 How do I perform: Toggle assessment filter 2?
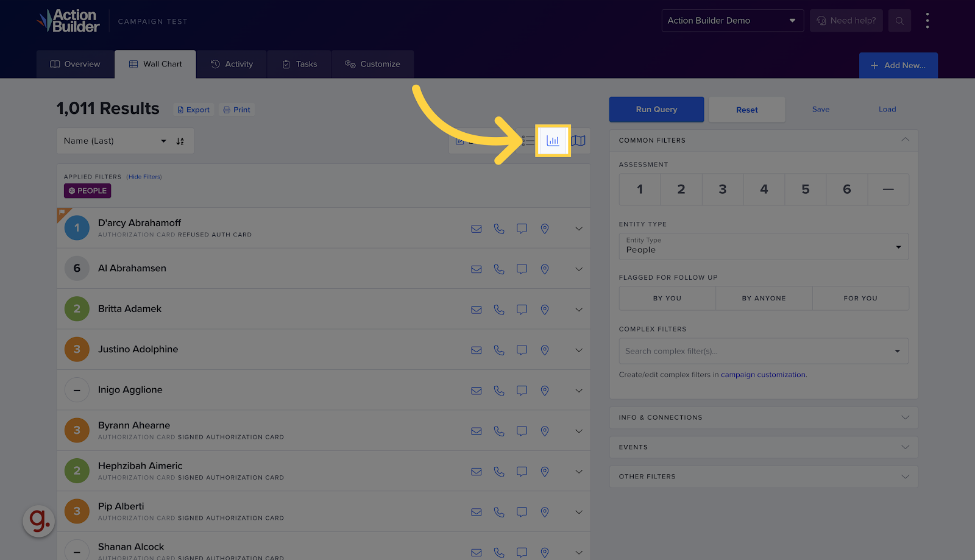[x=681, y=190]
